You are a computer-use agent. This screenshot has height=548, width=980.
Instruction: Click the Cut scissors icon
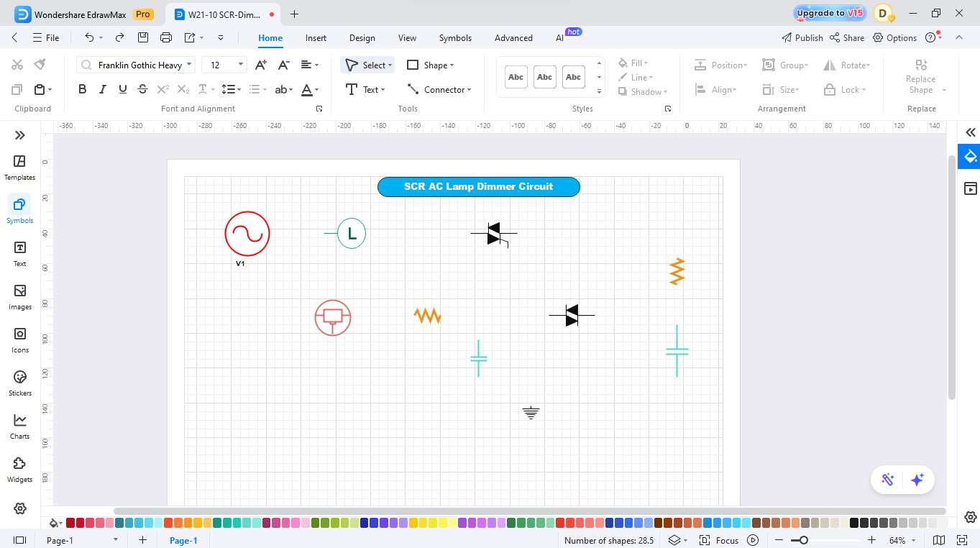pos(17,65)
